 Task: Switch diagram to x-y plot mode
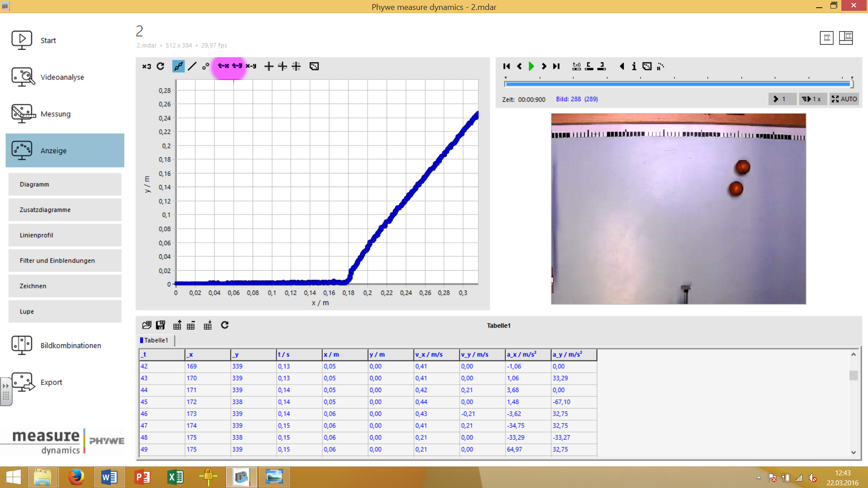251,66
